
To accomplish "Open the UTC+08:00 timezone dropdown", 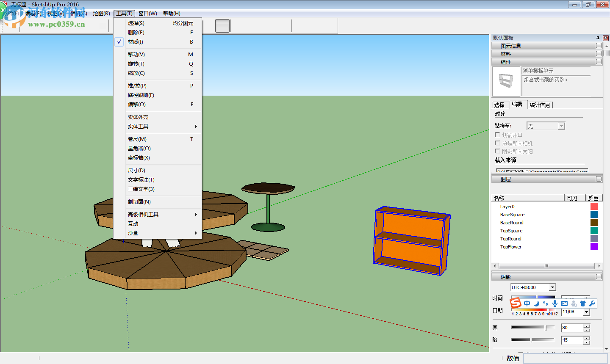I will coord(552,287).
